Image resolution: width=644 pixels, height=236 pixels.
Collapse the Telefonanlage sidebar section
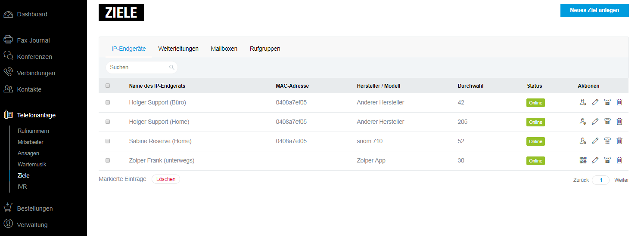point(36,115)
